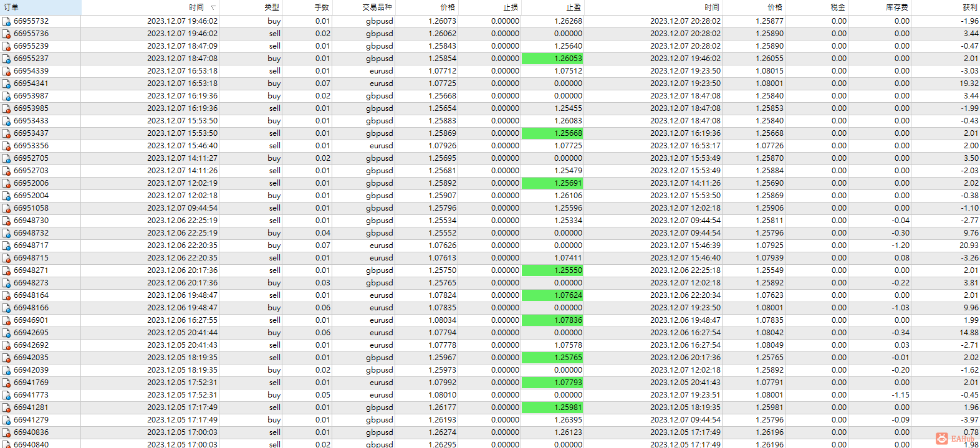This screenshot has height=448, width=980.
Task: Sort by the 类型 column header
Action: click(251, 7)
